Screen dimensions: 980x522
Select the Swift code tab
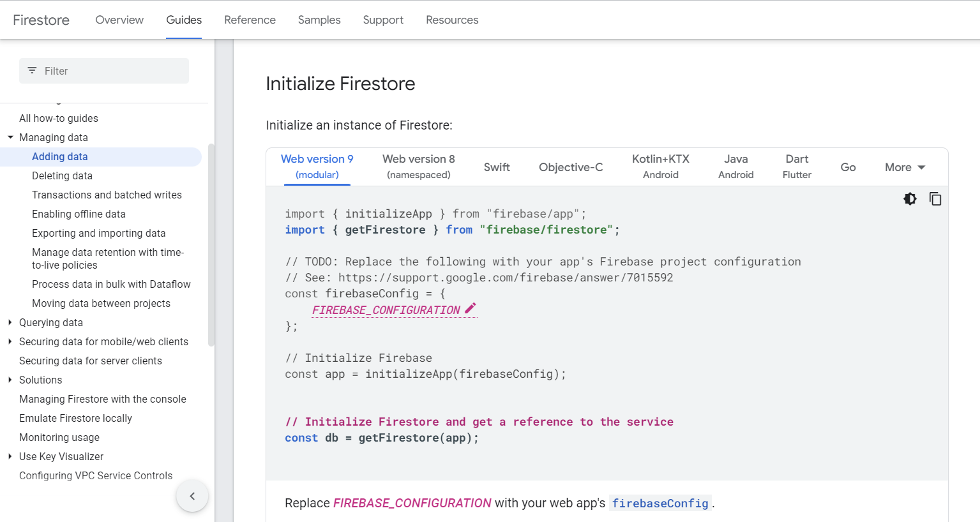[497, 167]
